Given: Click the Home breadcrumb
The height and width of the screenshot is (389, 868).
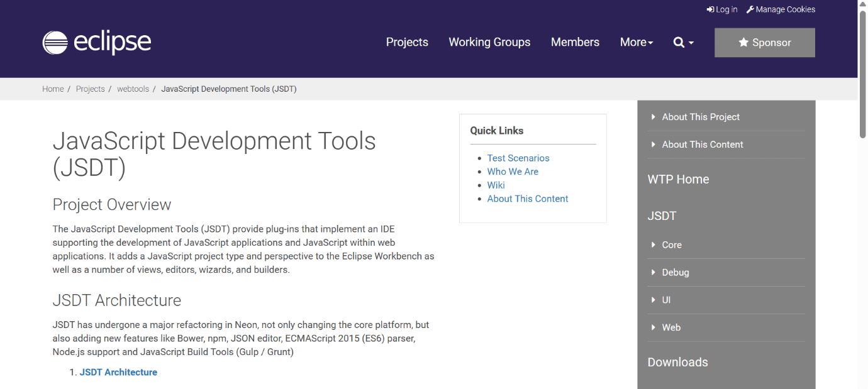Looking at the screenshot, I should [53, 89].
